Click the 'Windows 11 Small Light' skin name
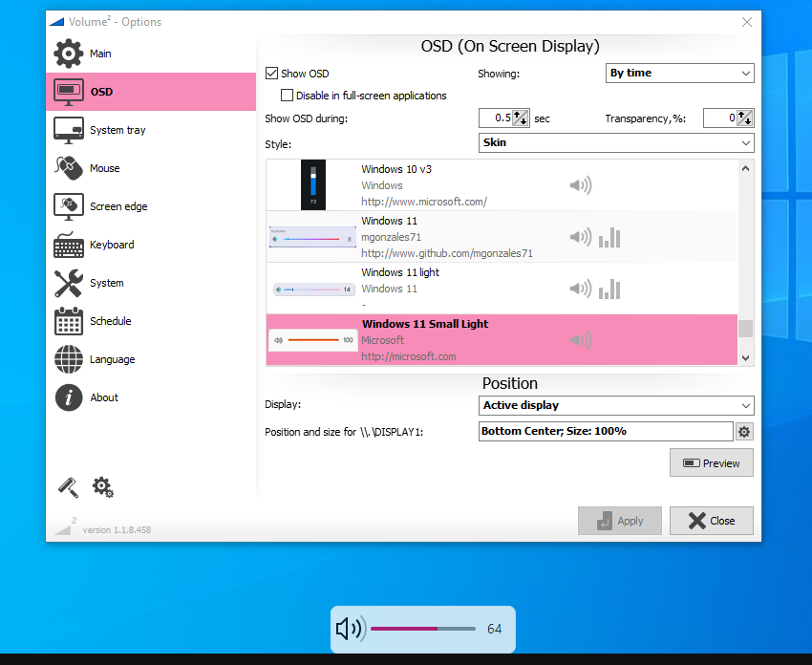 425,324
